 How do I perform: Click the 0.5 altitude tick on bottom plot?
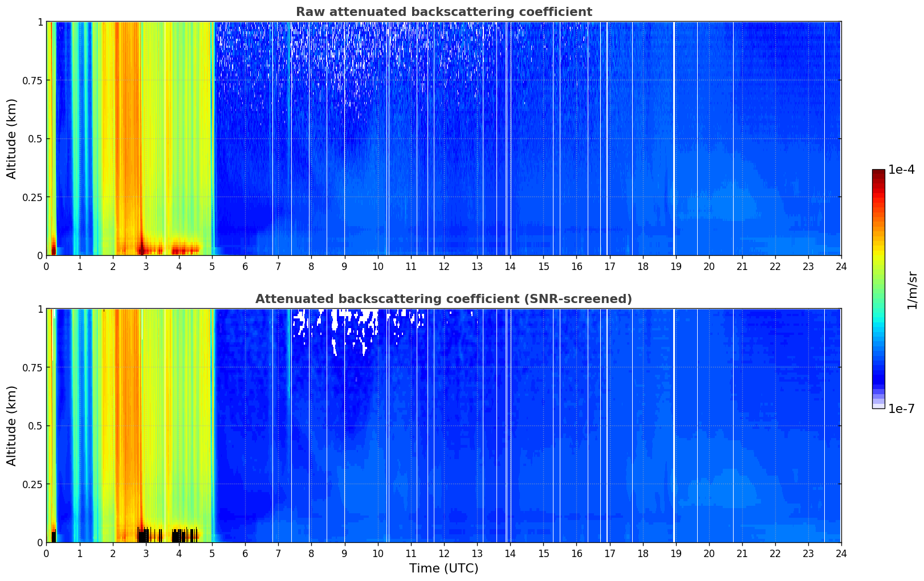point(34,425)
